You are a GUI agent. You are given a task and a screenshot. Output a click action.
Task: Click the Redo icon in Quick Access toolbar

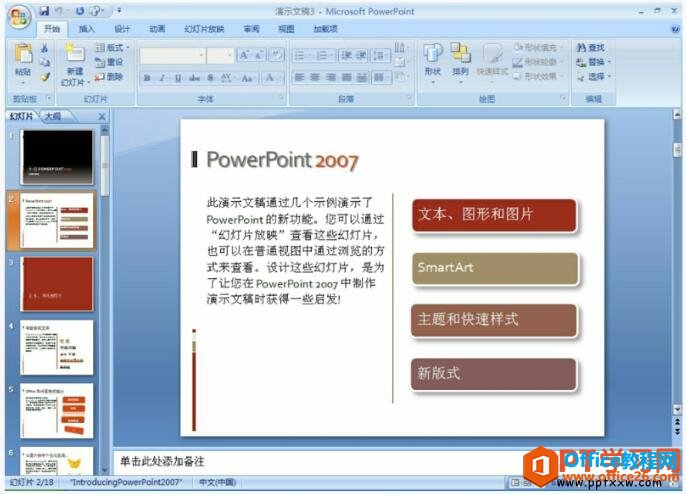pyautogui.click(x=80, y=11)
